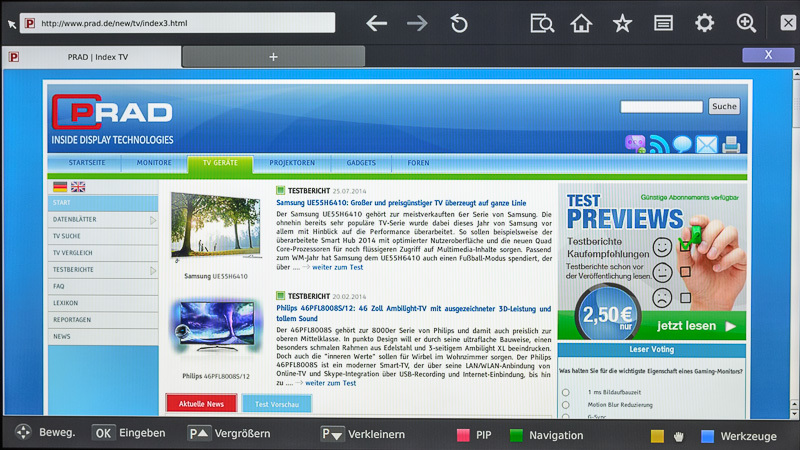800x450 pixels.
Task: Select radio '1 ms Bildaufbauzeit'
Action: (566, 392)
